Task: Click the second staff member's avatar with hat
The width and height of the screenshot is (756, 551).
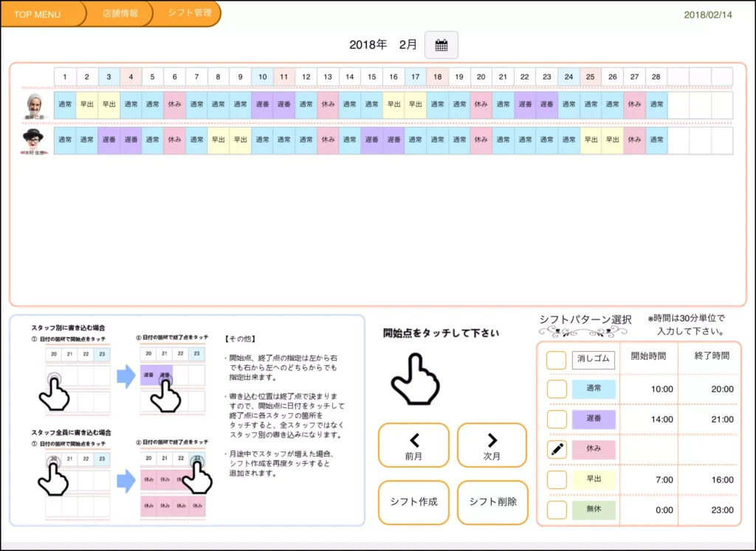Action: pyautogui.click(x=33, y=139)
